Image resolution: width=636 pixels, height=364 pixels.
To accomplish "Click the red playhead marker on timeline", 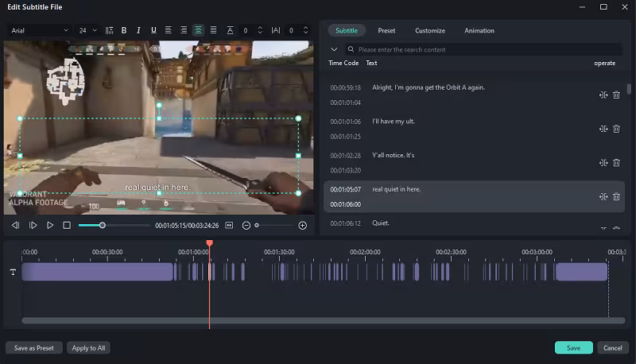I will point(209,243).
